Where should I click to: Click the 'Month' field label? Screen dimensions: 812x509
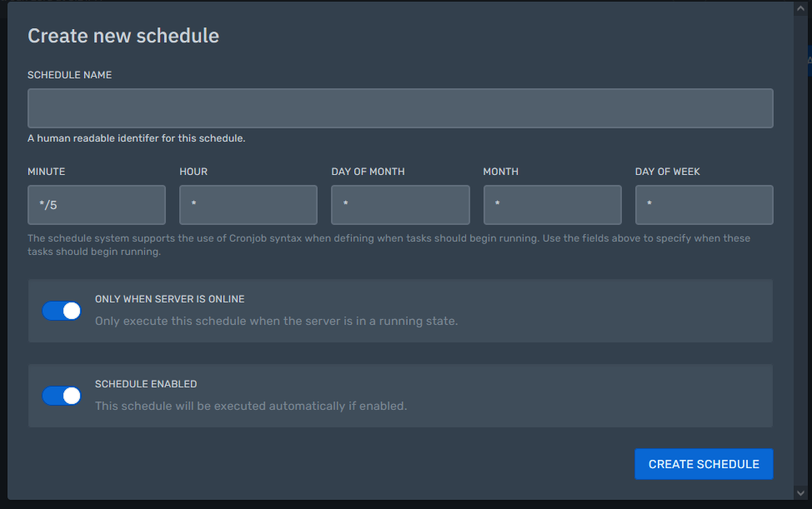pos(500,172)
